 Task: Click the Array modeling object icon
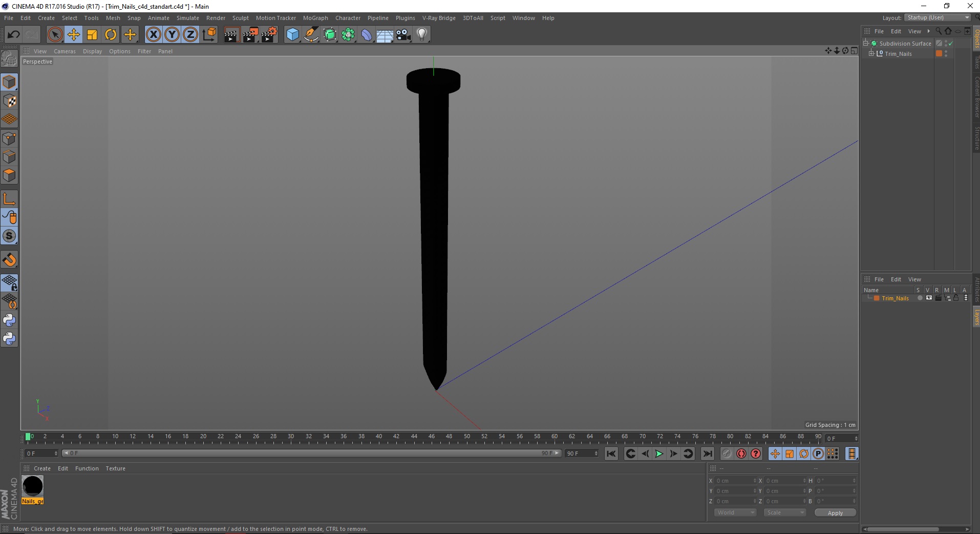(x=348, y=34)
